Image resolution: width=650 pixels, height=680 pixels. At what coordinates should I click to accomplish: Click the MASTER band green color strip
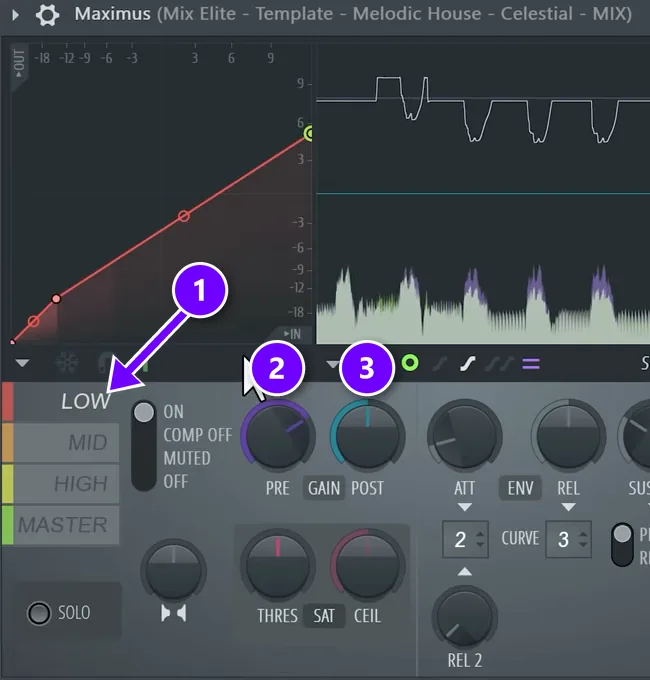(7, 525)
